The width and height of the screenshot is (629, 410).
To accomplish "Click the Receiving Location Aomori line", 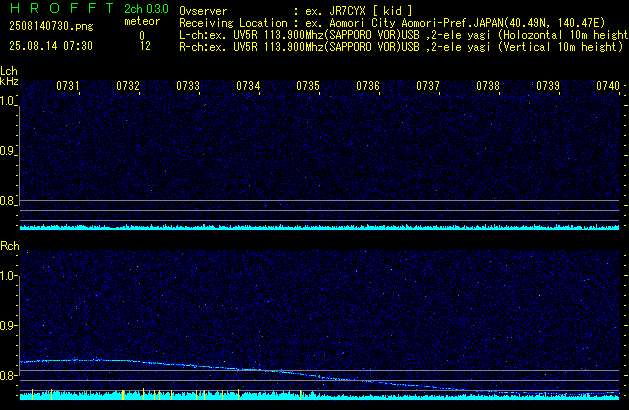I will [392, 23].
